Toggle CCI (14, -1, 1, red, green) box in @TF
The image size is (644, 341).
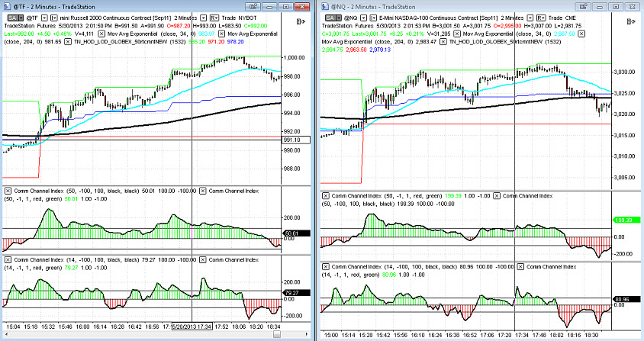pyautogui.click(x=202, y=259)
